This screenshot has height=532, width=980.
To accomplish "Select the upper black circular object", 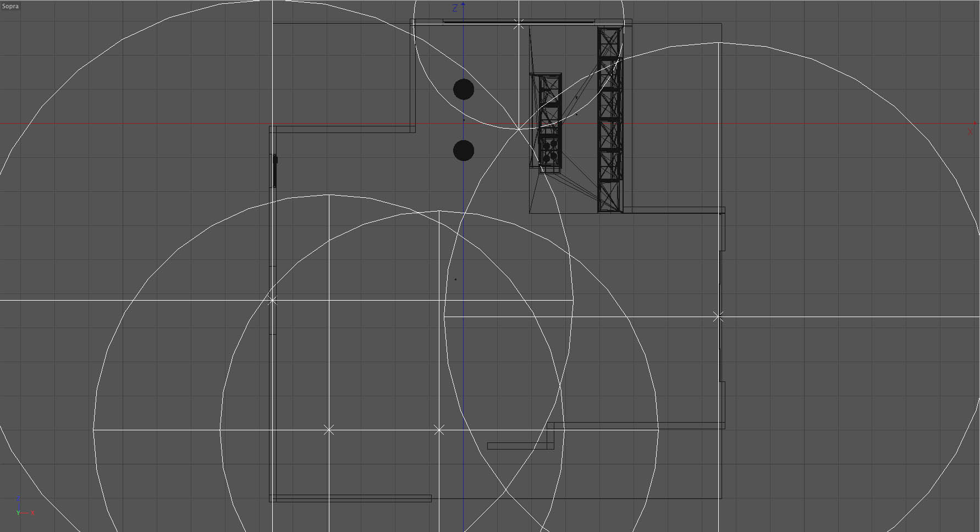I will (x=464, y=89).
